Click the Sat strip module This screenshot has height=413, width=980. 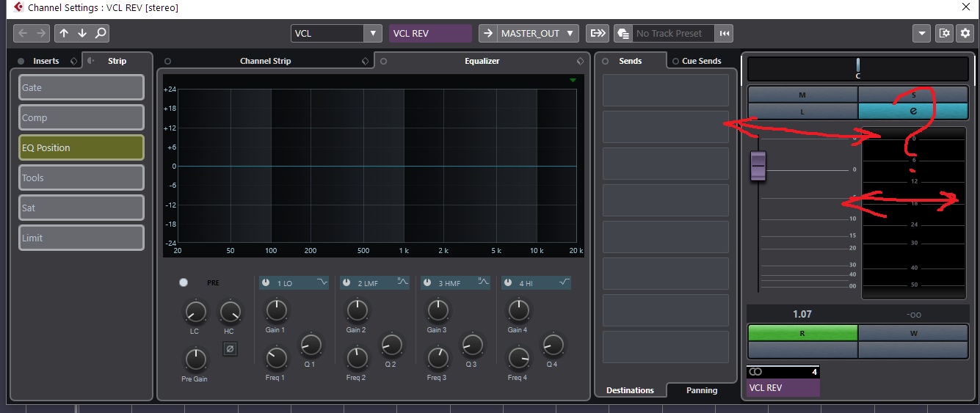[81, 208]
